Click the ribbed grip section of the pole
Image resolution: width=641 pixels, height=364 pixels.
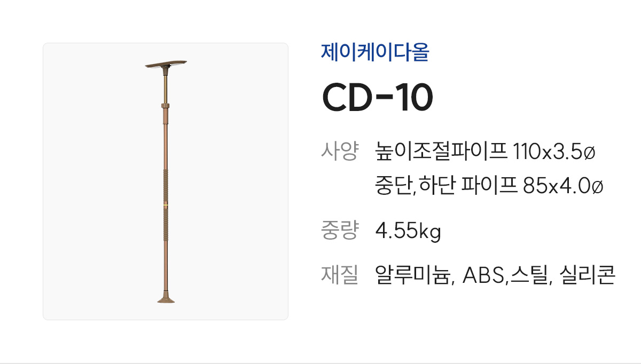166,187
